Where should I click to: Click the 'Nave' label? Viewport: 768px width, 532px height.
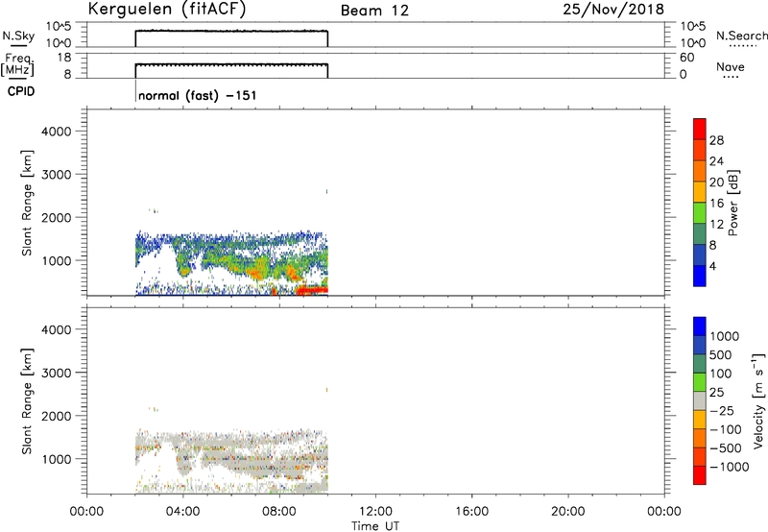pyautogui.click(x=731, y=66)
